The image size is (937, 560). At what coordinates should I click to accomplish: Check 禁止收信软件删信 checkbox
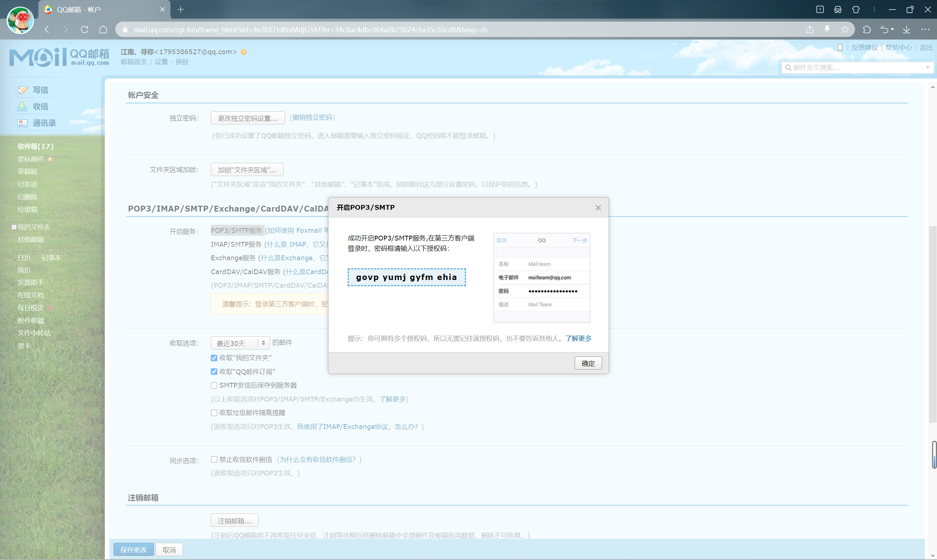click(x=214, y=459)
